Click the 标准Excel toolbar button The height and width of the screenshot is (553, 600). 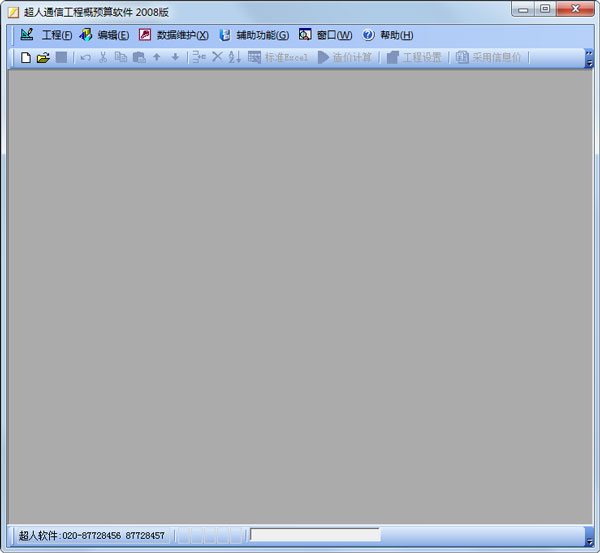coord(278,58)
